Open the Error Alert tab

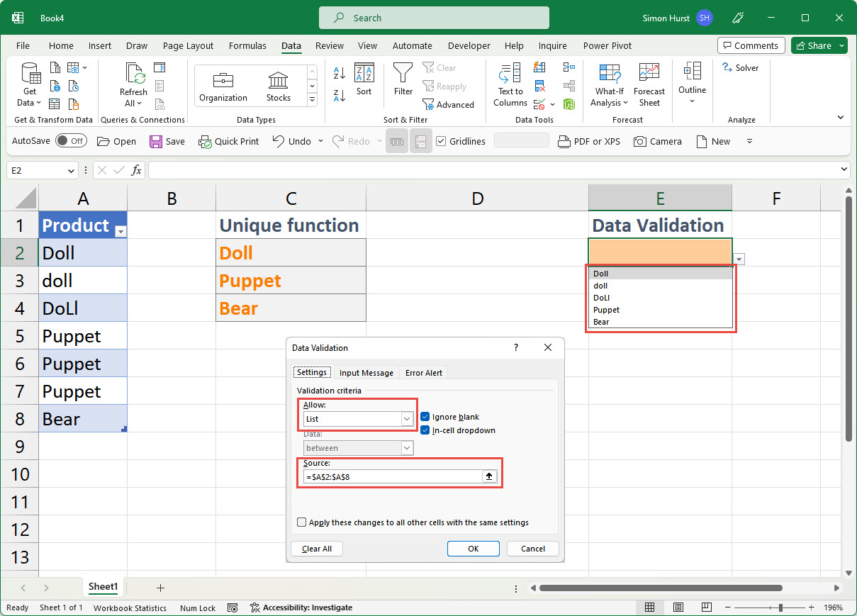tap(423, 373)
